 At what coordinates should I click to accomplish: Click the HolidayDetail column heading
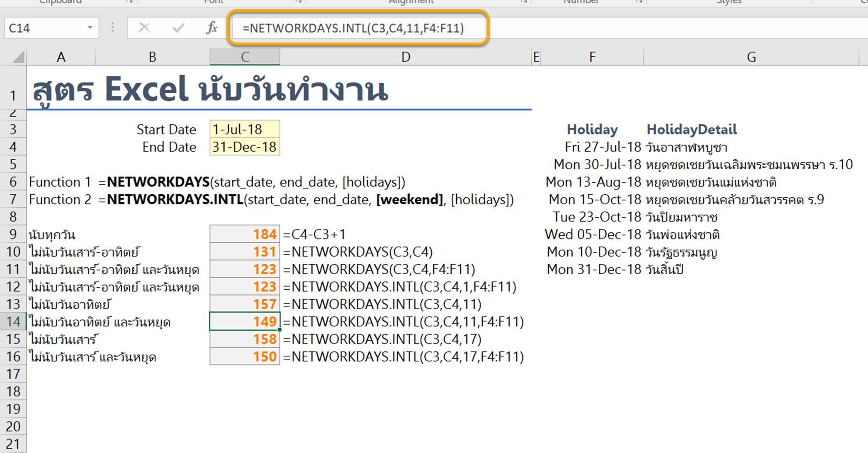pyautogui.click(x=692, y=129)
